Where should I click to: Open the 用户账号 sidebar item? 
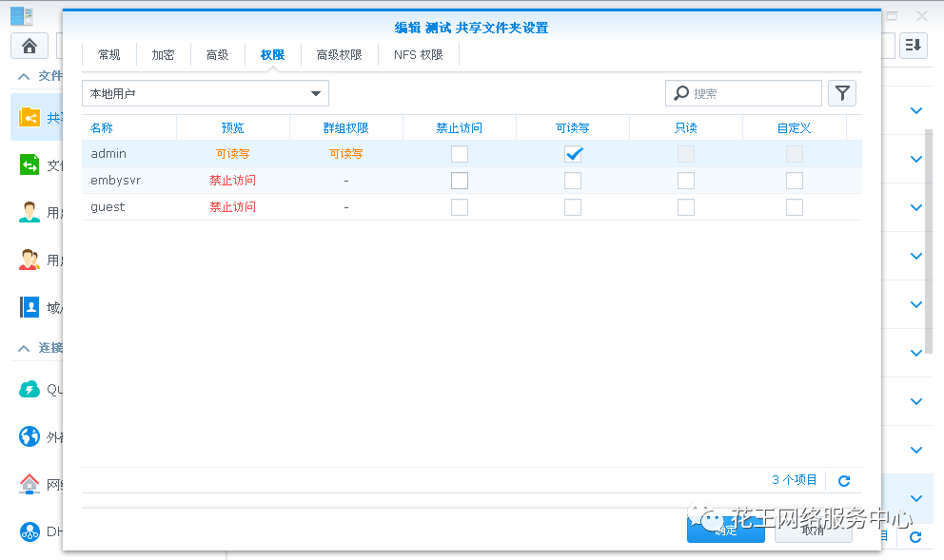coord(31,211)
